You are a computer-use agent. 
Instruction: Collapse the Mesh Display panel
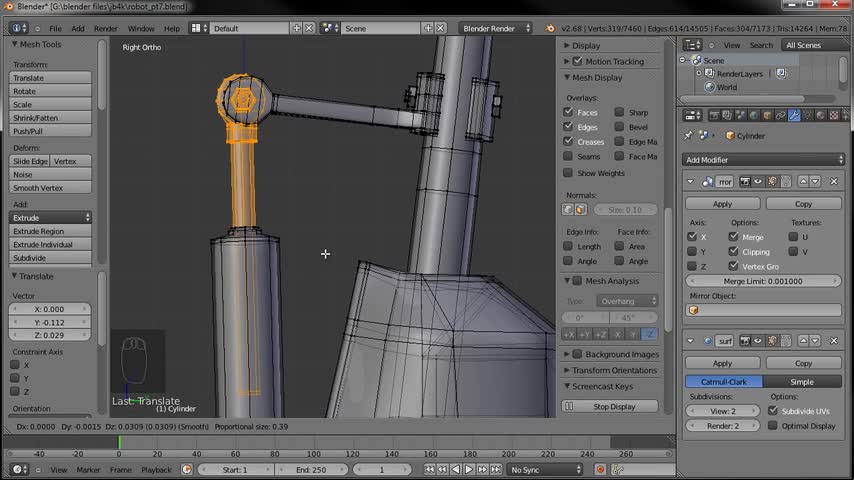(566, 77)
